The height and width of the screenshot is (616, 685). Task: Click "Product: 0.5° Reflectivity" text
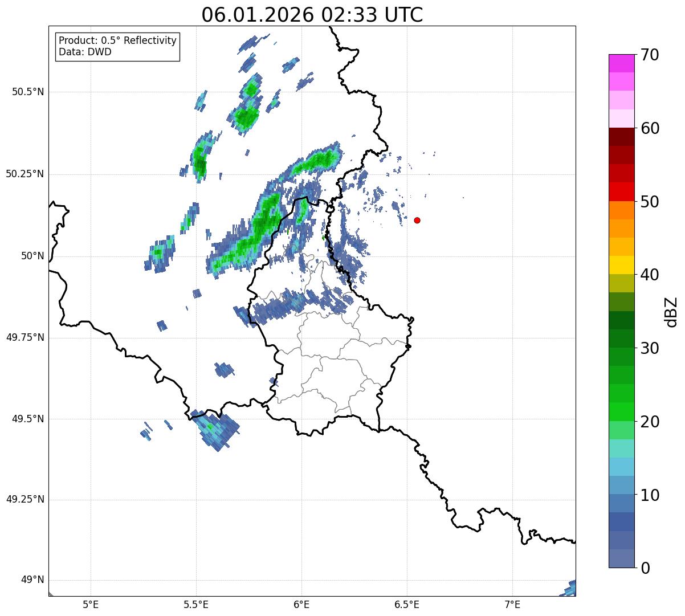(x=118, y=41)
